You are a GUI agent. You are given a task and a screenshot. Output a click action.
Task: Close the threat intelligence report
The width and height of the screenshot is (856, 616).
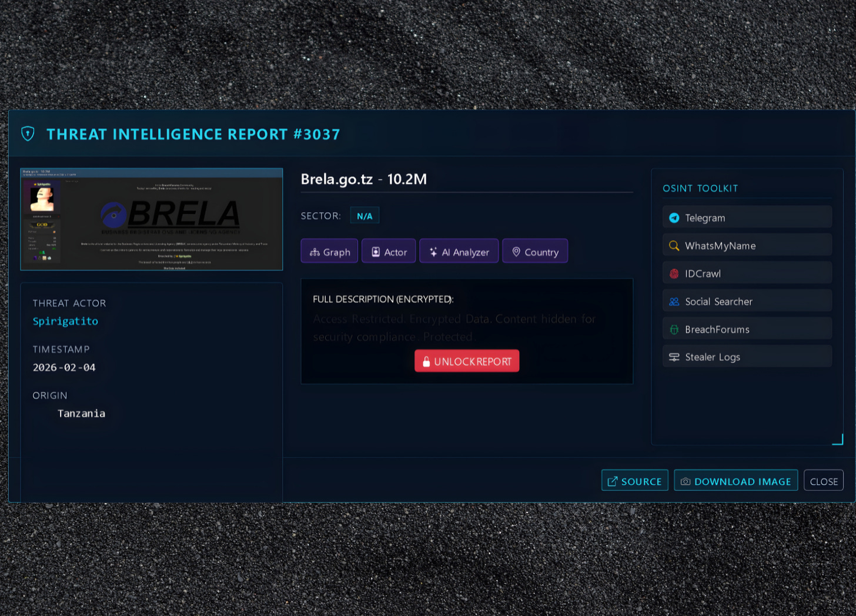[824, 481]
